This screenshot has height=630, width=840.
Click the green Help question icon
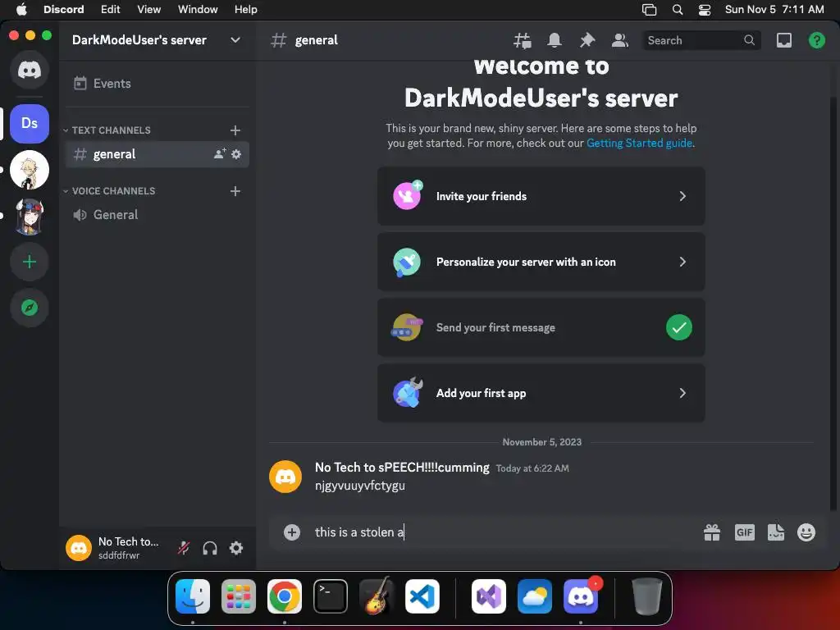[816, 40]
